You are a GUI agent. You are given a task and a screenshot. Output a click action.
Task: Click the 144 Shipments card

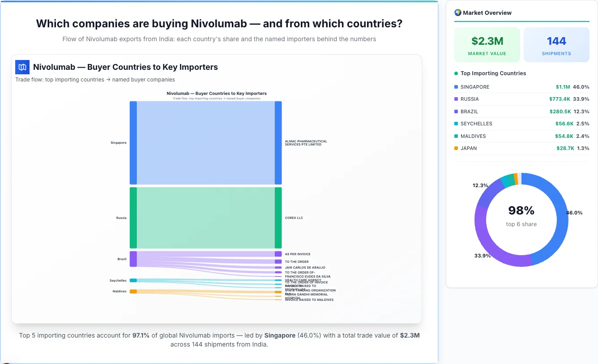556,44
